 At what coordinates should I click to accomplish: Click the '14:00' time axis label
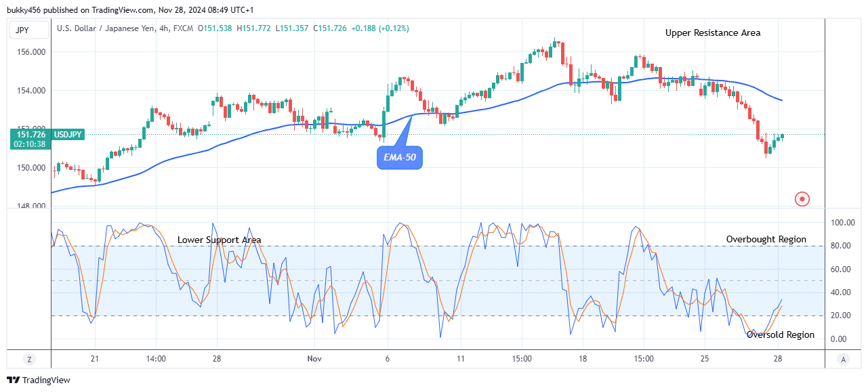[x=156, y=359]
